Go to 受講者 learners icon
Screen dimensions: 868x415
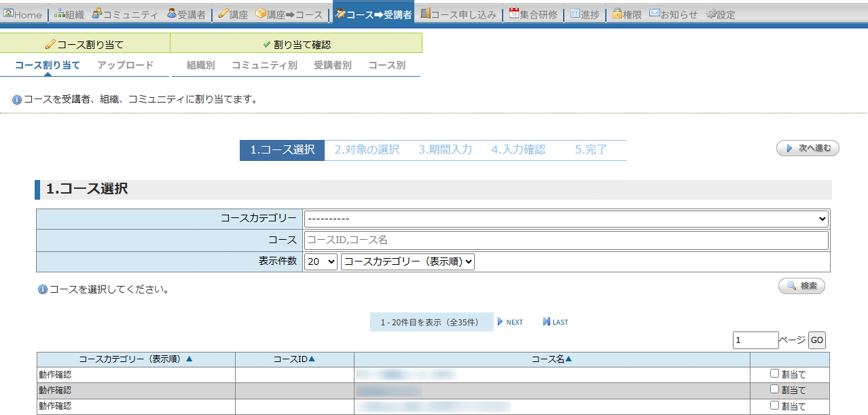pyautogui.click(x=171, y=14)
